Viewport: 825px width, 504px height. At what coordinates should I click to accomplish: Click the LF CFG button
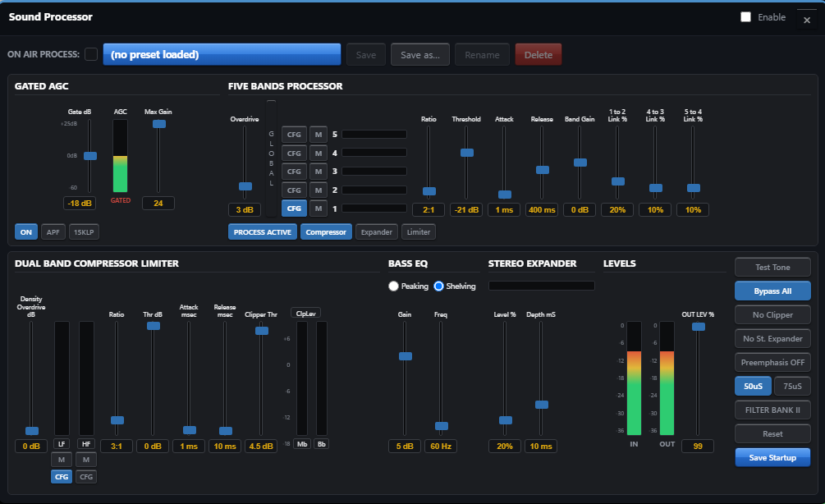point(62,477)
